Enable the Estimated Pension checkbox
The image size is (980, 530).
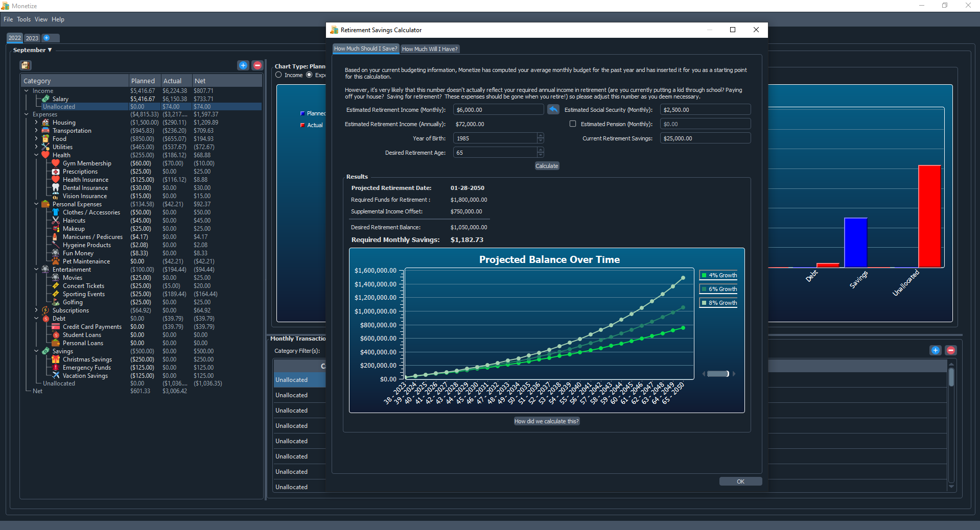pyautogui.click(x=573, y=124)
